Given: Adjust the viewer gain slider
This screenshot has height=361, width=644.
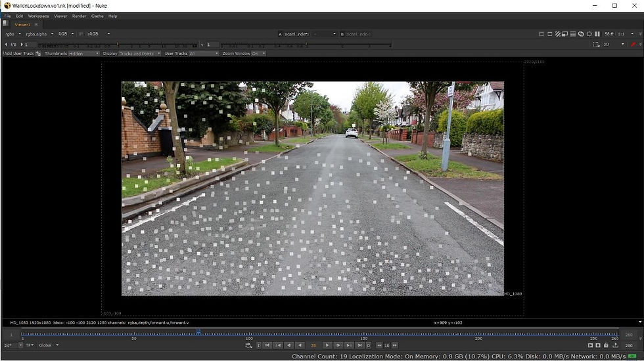Looking at the screenshot, I should coord(117,45).
